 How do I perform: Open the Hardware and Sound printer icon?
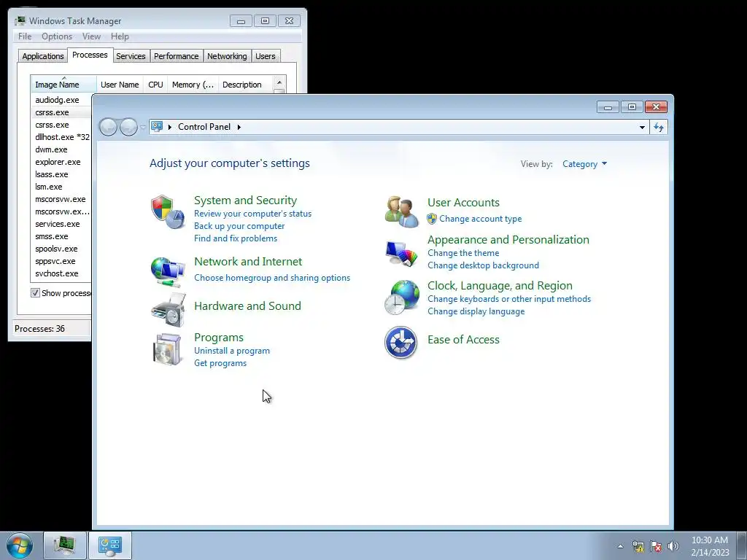pos(168,309)
